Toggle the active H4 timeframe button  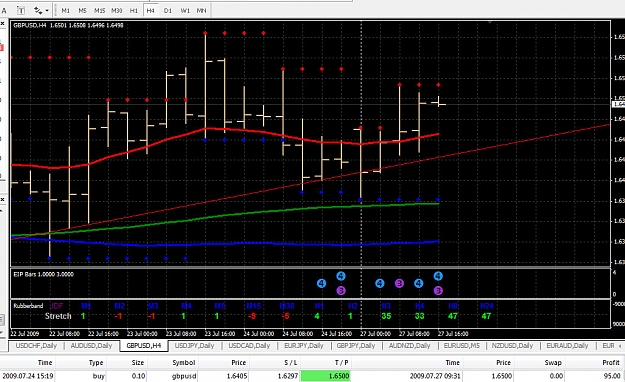(150, 11)
